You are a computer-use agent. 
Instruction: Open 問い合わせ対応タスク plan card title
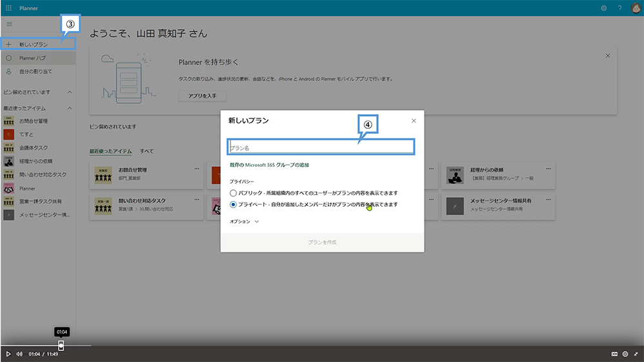142,200
